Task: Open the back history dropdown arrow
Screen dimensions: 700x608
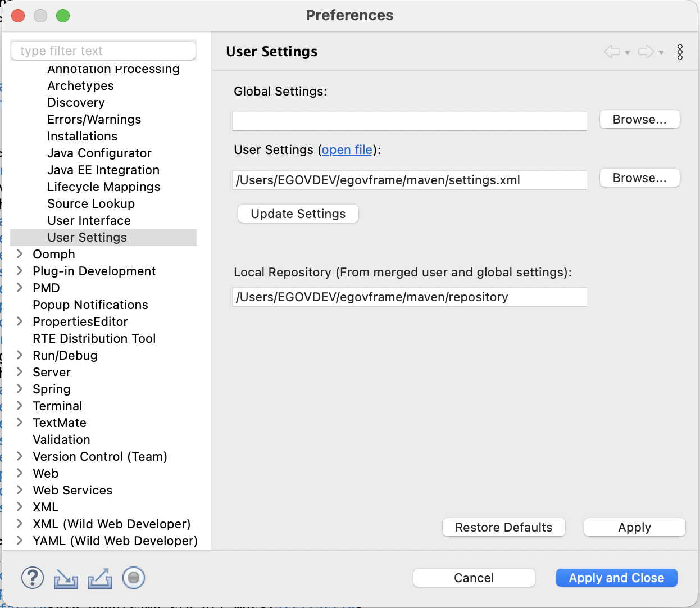Action: point(628,53)
